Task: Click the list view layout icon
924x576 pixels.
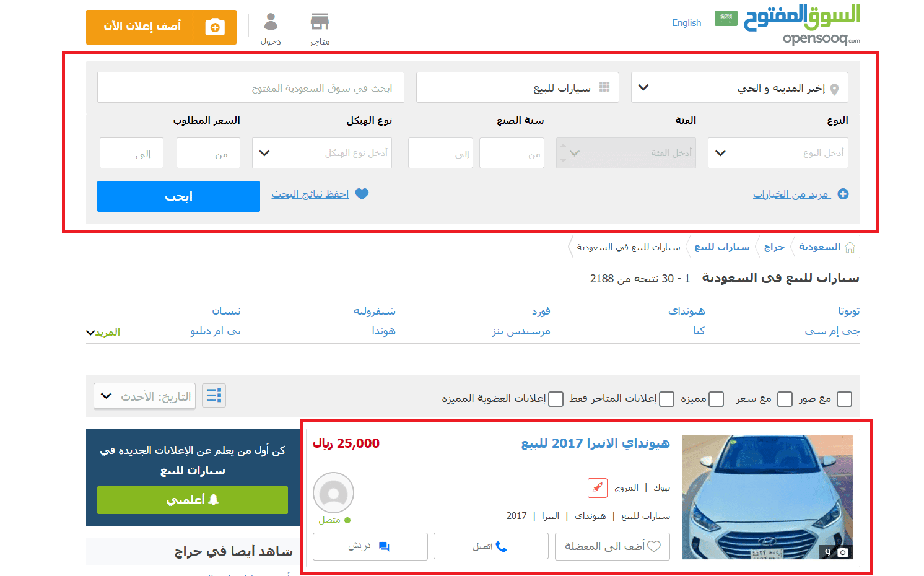Action: click(214, 396)
